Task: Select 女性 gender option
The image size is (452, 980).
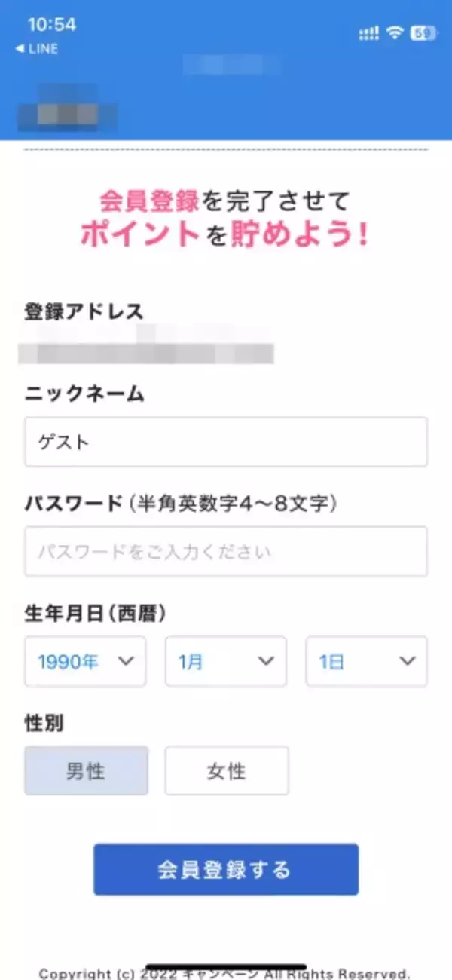Action: (x=227, y=770)
